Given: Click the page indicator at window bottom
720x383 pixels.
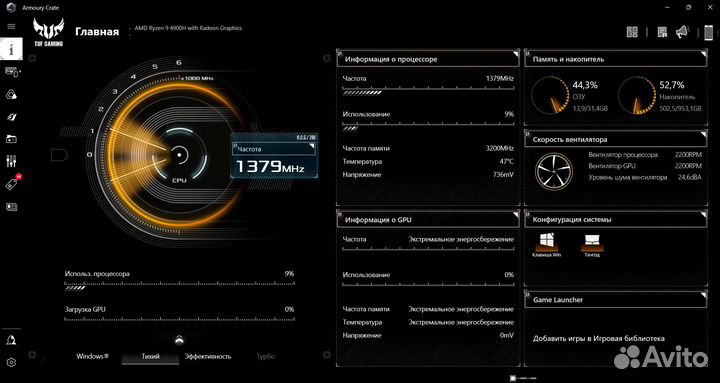Looking at the screenshot, I should [523, 377].
